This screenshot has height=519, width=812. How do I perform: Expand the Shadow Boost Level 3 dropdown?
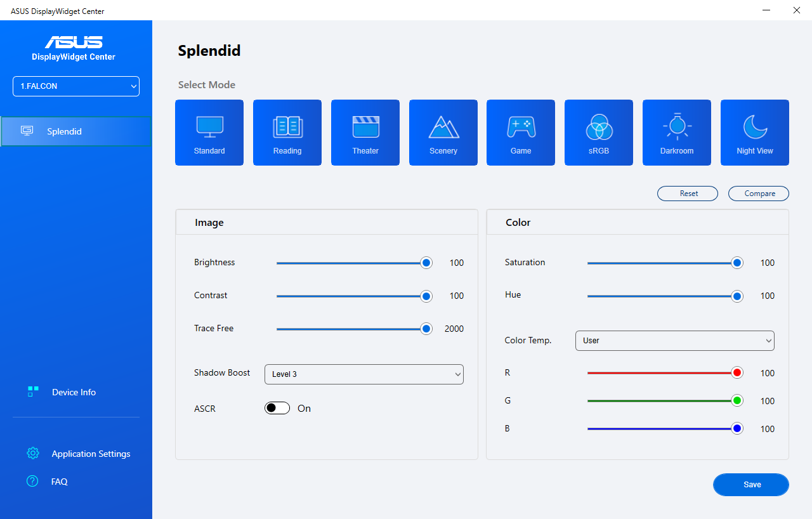[x=364, y=374]
